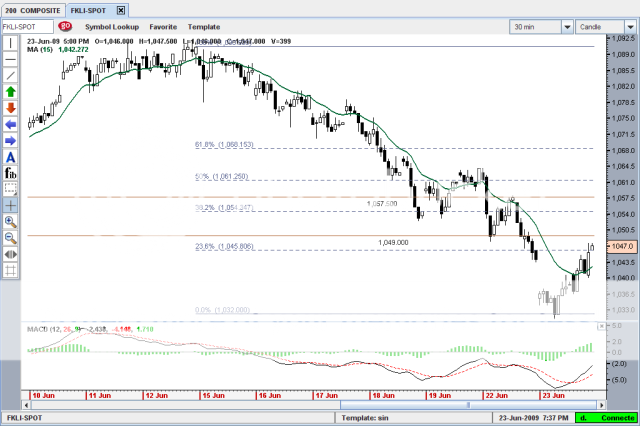Click the zoom out magnifier
This screenshot has height=426, width=640.
(11, 238)
